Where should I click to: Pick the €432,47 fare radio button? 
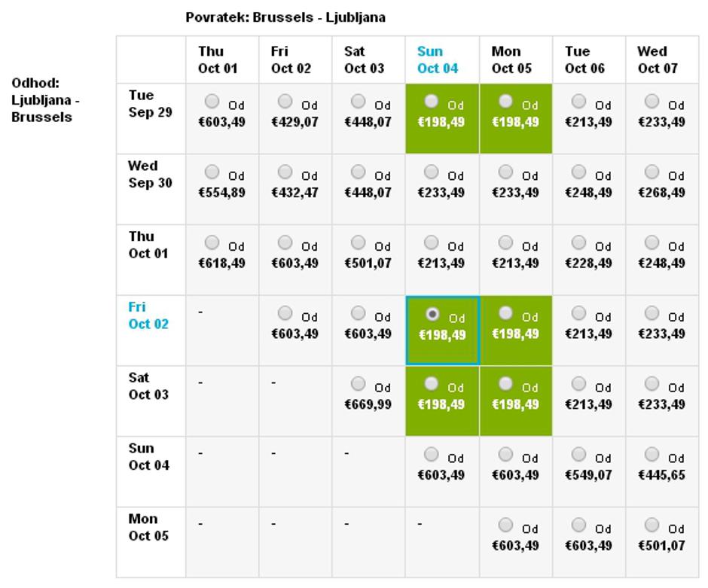(x=285, y=172)
